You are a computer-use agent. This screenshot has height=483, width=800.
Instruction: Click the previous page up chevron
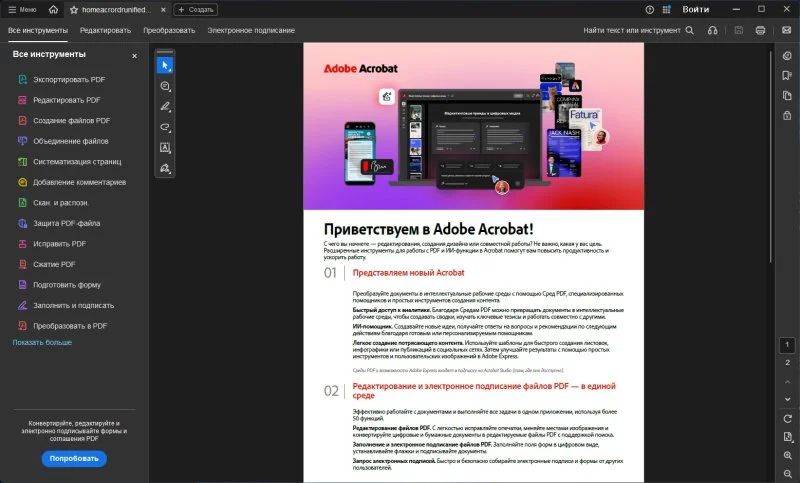point(787,382)
